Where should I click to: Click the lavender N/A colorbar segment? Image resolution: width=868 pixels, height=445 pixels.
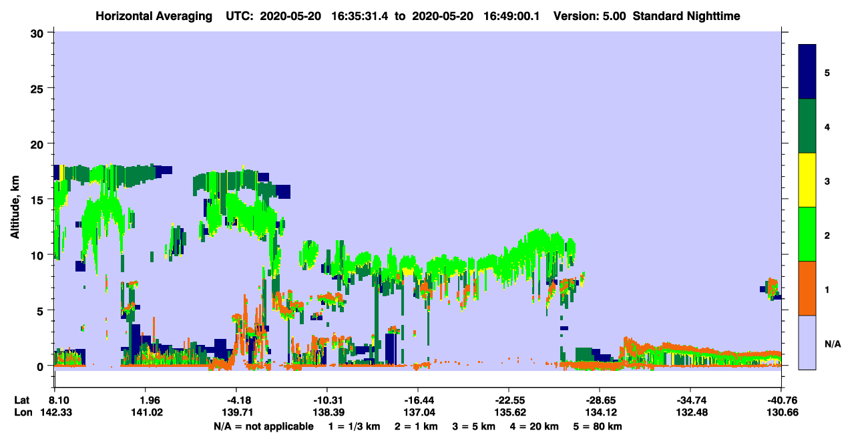(x=807, y=342)
